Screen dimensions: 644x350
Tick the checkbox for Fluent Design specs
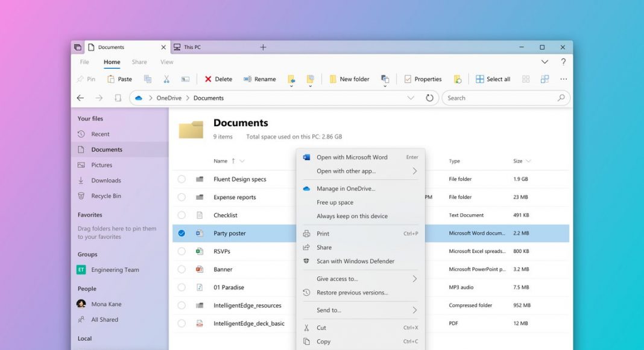click(182, 179)
